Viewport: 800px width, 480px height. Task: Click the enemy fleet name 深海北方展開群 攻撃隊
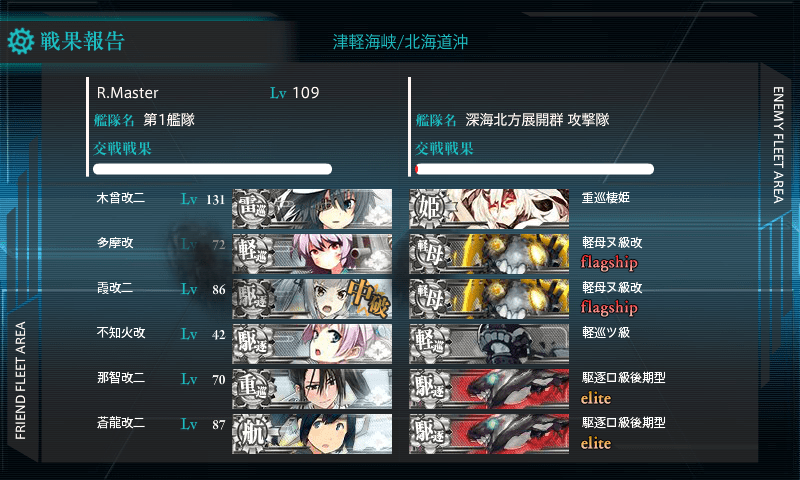coord(537,120)
